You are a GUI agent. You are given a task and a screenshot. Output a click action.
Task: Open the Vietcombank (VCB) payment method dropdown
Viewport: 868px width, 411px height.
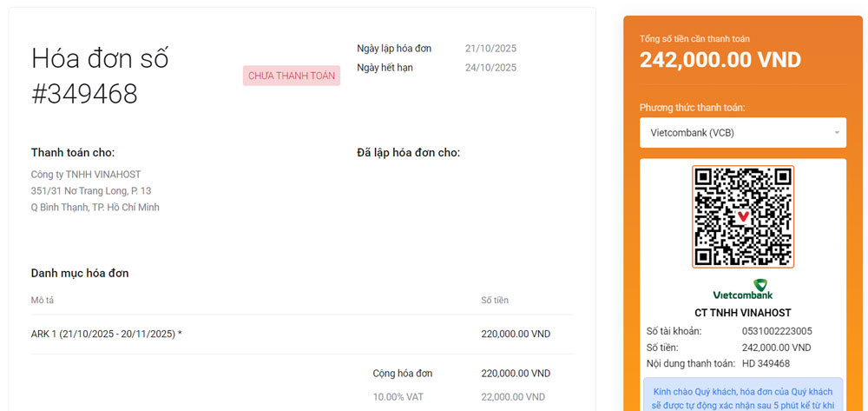[743, 133]
